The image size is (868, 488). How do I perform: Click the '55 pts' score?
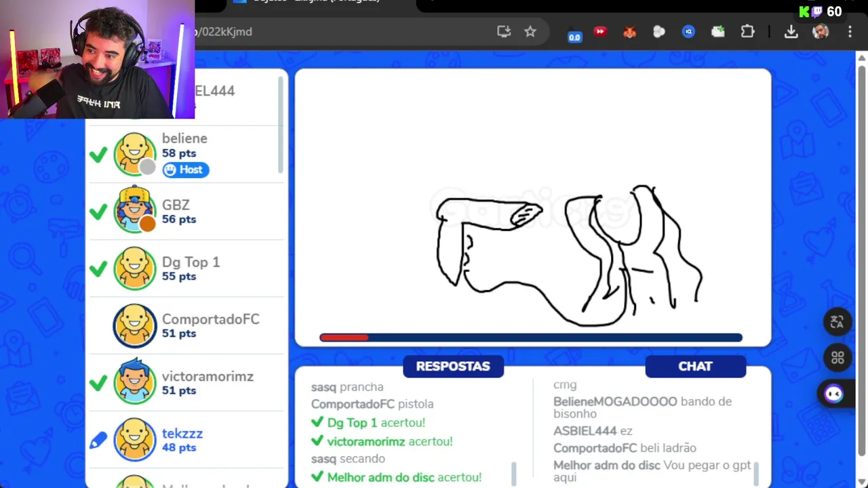(x=179, y=276)
